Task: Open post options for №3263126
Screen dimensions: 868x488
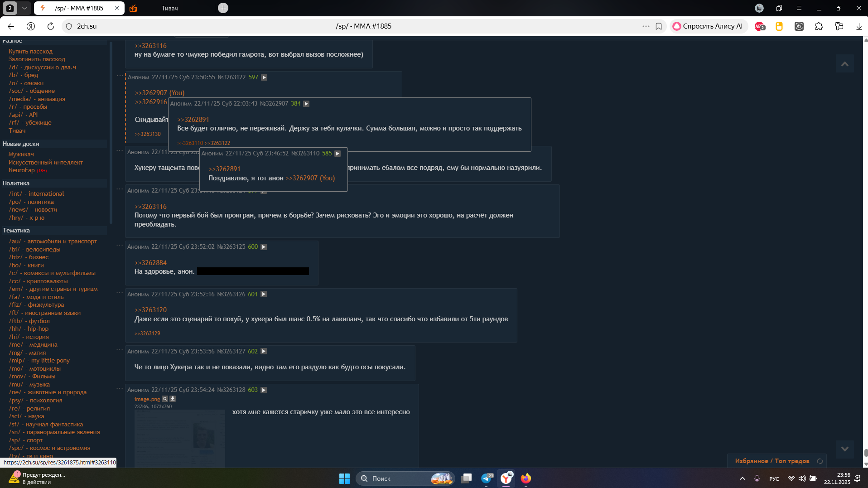Action: pos(264,295)
